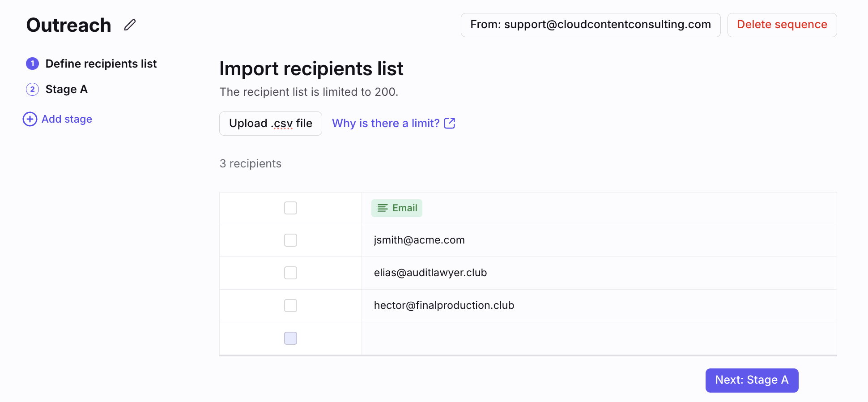Toggle the select-all checkbox in table header
This screenshot has height=402, width=868.
pos(291,208)
